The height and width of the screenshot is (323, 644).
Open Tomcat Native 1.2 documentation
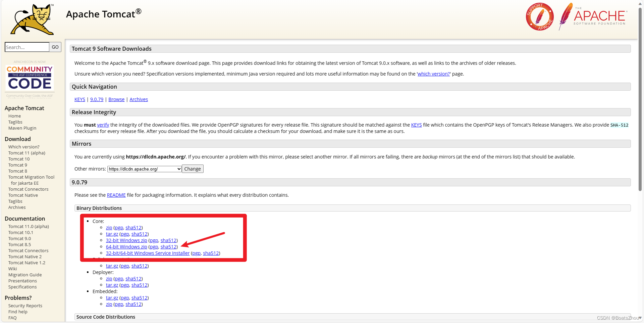27,263
